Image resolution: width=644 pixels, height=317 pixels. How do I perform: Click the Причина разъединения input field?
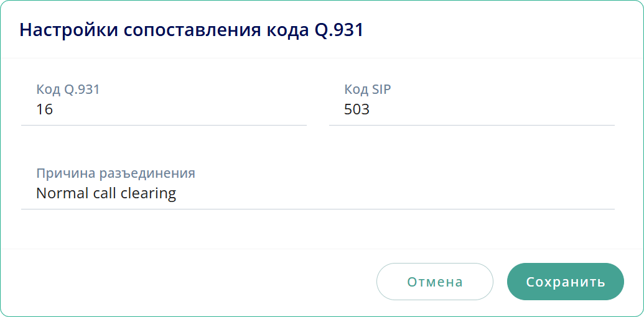[317, 193]
